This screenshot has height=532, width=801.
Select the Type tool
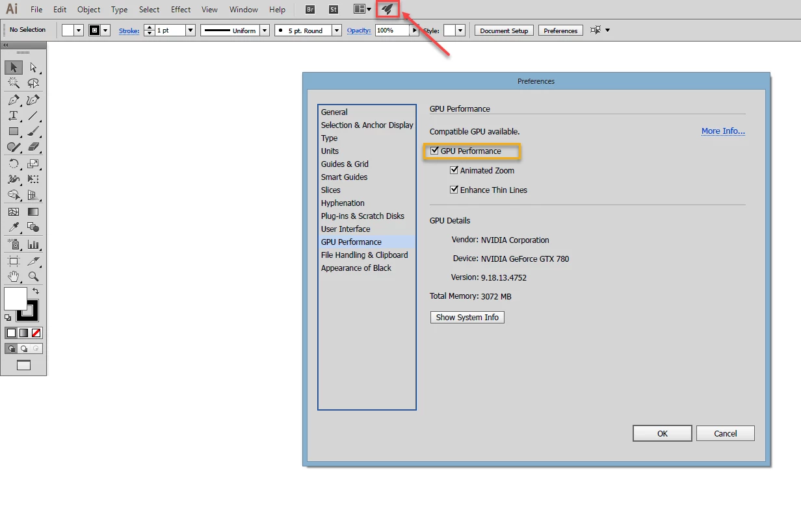pyautogui.click(x=13, y=116)
